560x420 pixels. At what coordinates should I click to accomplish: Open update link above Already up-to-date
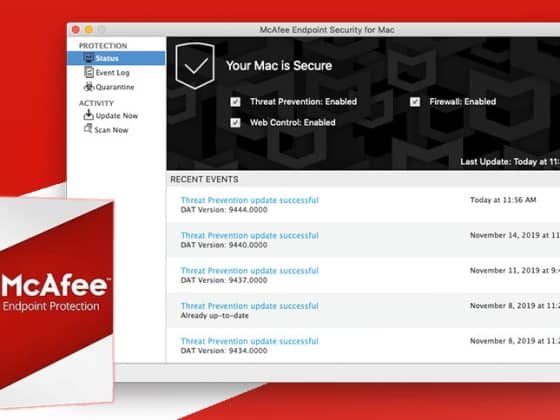[x=250, y=306]
